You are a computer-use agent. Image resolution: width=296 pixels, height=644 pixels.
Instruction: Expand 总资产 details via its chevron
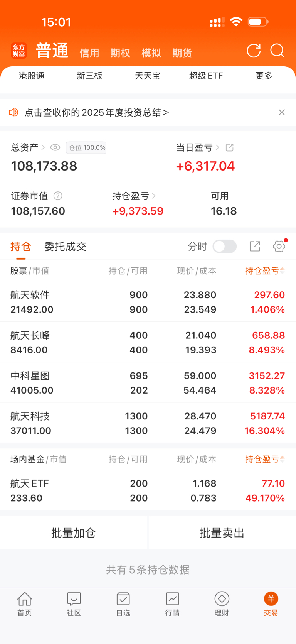click(43, 147)
